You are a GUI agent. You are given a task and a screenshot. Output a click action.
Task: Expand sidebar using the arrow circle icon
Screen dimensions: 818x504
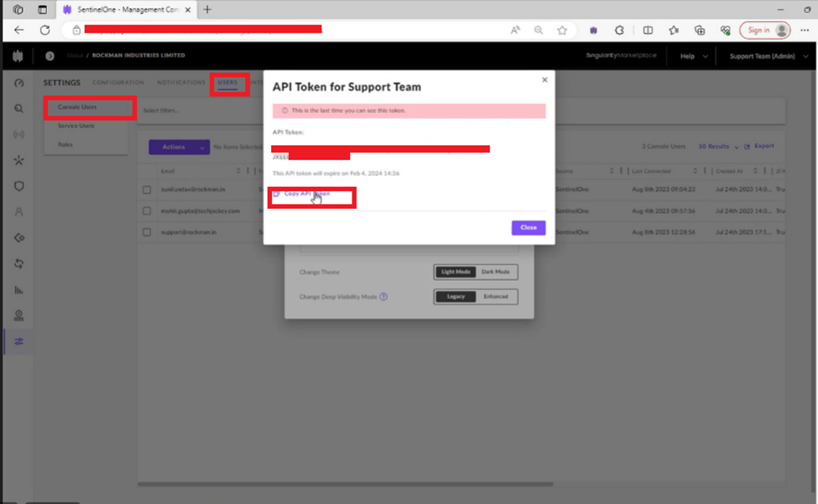pos(49,56)
